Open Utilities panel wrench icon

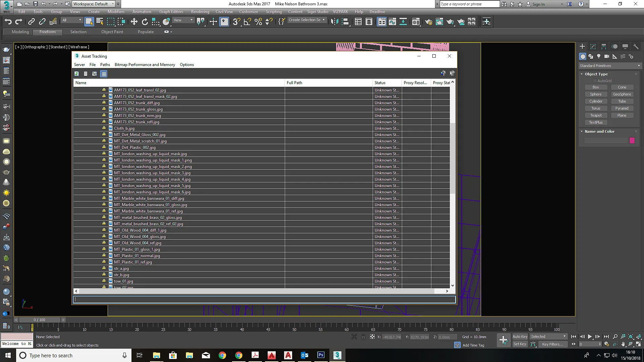point(636,47)
